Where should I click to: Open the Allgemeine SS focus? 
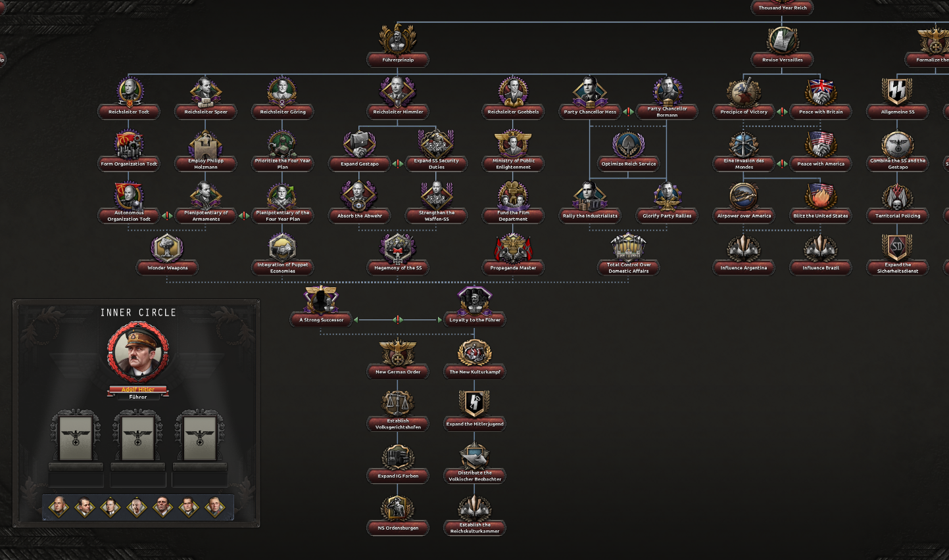(x=898, y=98)
